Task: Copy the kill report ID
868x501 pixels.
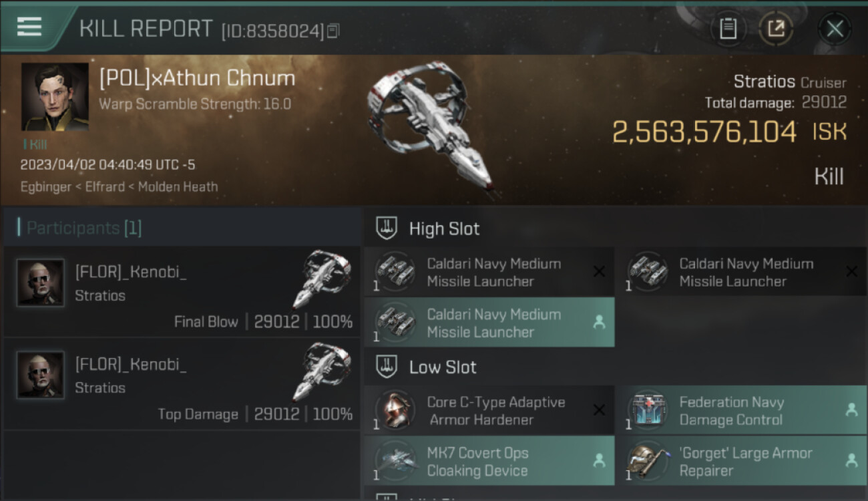Action: [x=333, y=31]
